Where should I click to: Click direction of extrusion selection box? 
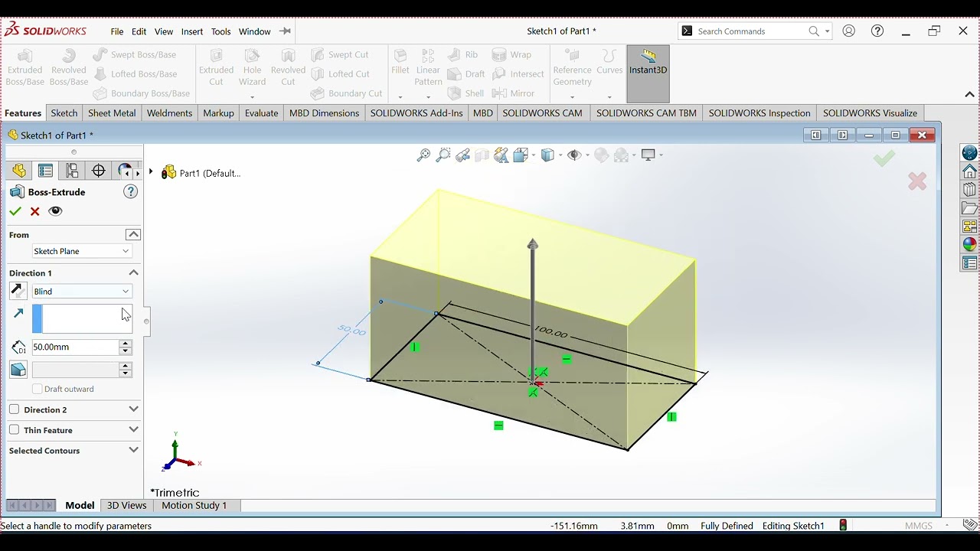(x=82, y=318)
